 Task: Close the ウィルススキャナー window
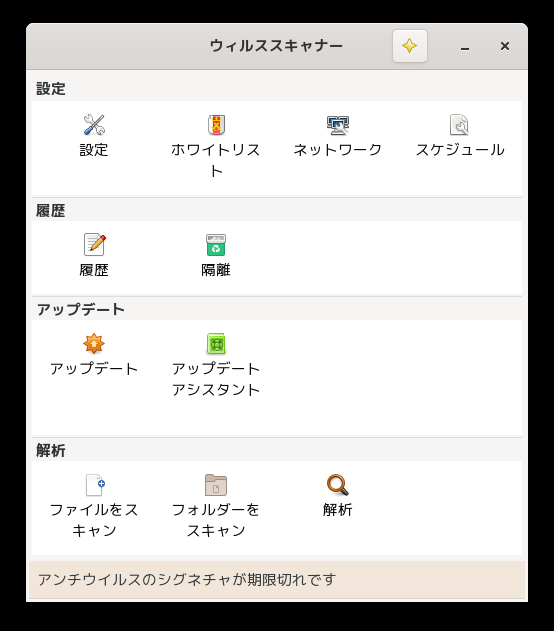pyautogui.click(x=505, y=46)
